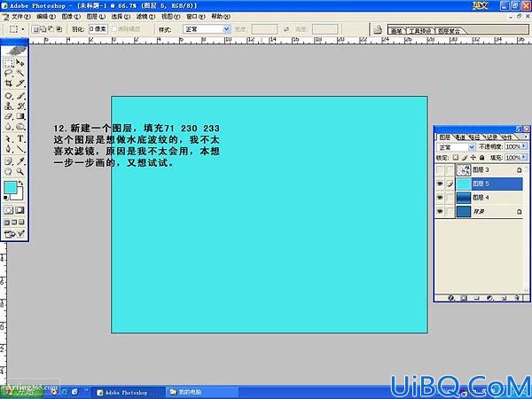This screenshot has width=532, height=399.
Task: Open the 编辑 menu
Action: click(46, 16)
